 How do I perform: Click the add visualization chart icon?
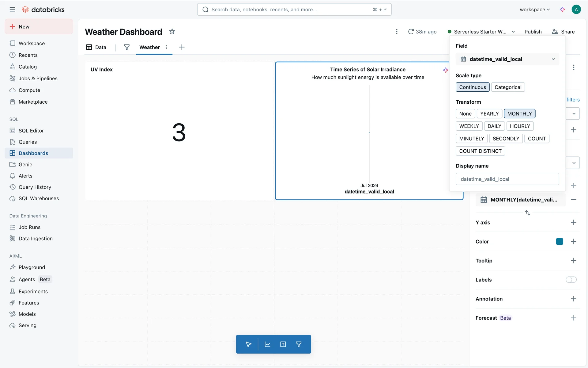pos(267,344)
